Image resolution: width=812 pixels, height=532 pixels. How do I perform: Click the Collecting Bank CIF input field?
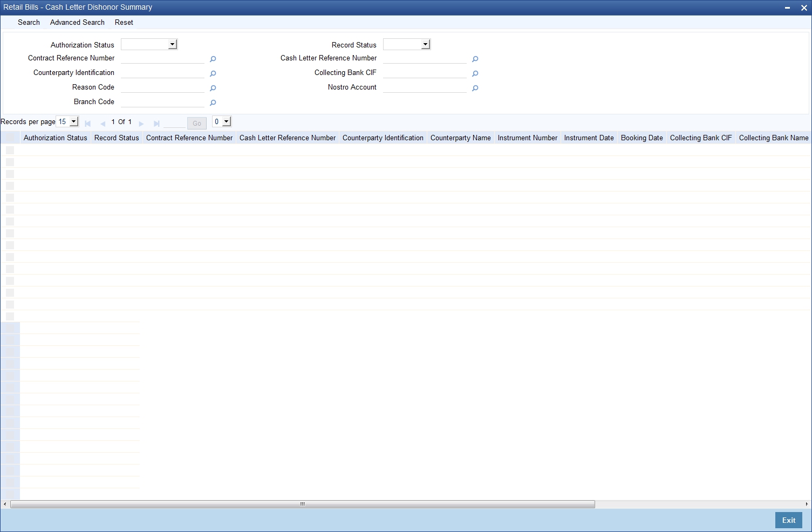[425, 73]
